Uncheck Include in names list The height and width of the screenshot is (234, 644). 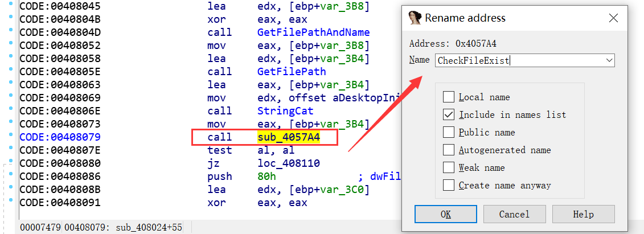click(449, 114)
